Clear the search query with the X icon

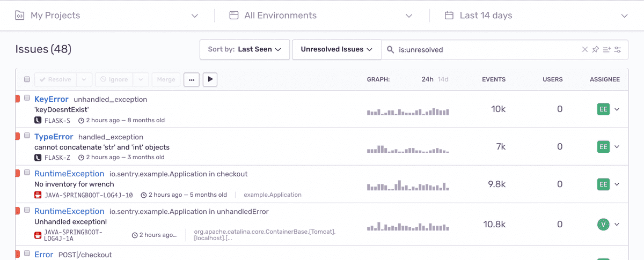click(585, 49)
